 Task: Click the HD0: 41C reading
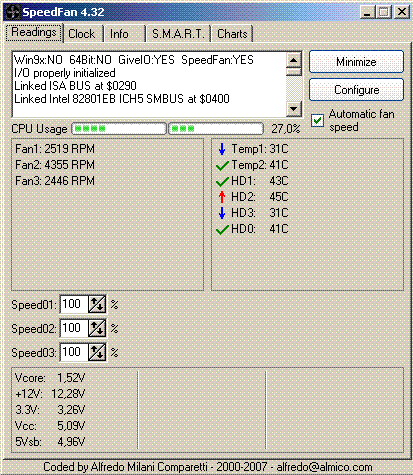[260, 229]
